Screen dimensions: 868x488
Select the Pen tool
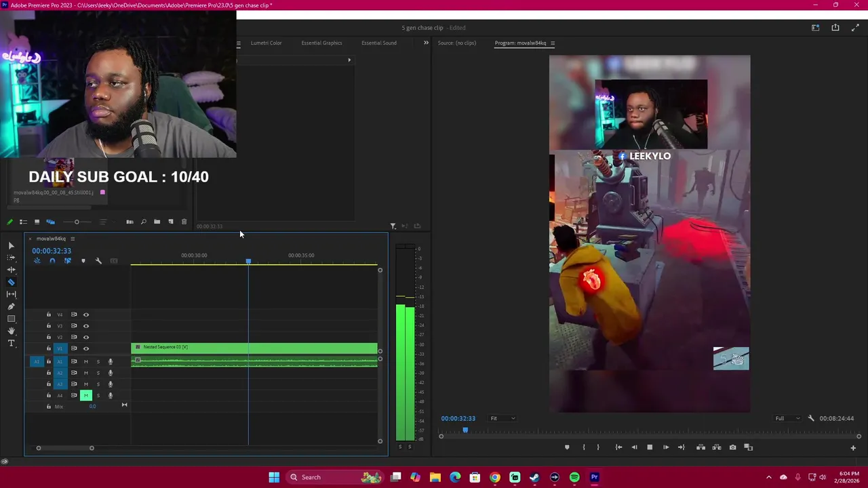pyautogui.click(x=11, y=306)
